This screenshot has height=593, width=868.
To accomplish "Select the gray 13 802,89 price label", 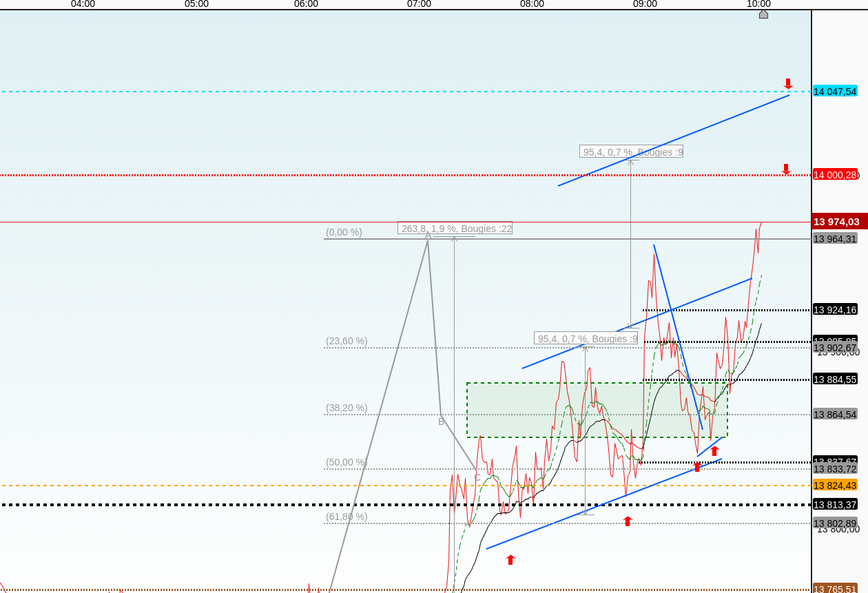I will (x=835, y=523).
